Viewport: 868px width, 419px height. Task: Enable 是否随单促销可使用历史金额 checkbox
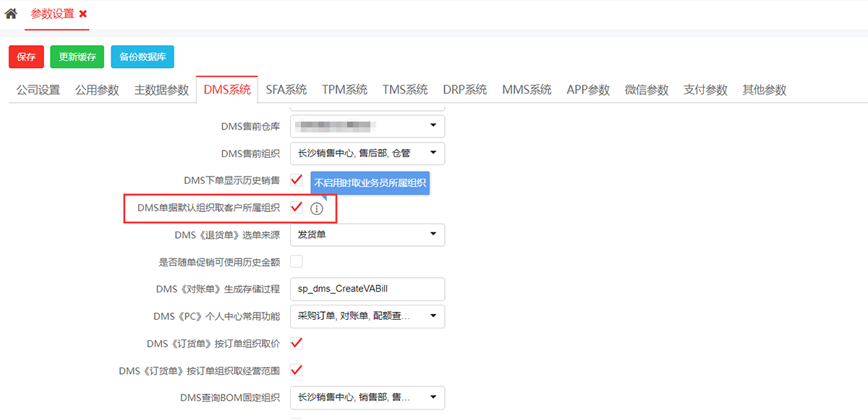point(296,261)
